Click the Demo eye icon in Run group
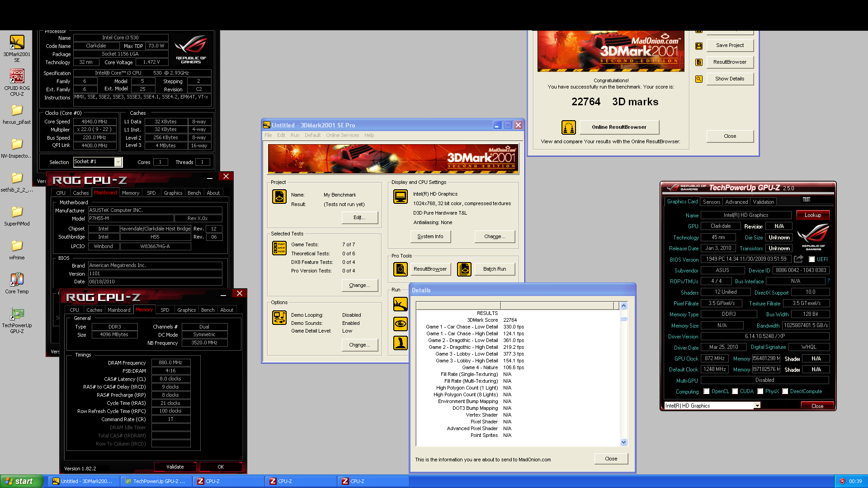868x488 pixels. coord(401,324)
